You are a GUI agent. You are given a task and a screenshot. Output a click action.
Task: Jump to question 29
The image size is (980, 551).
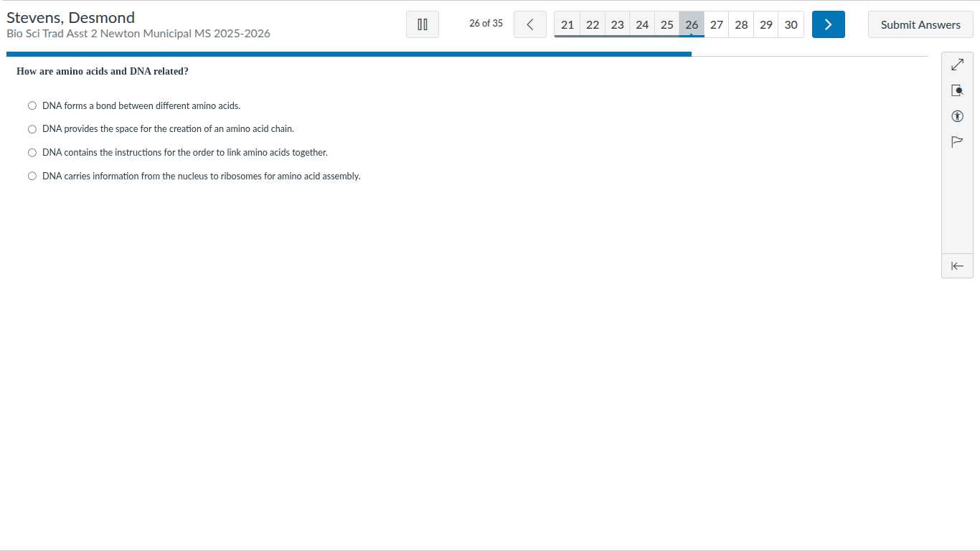click(x=766, y=24)
